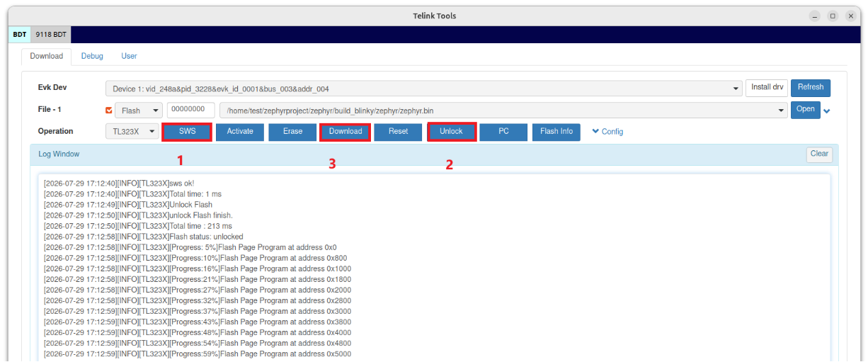Click the log line for address 0x5000
868x362 pixels.
(x=198, y=354)
